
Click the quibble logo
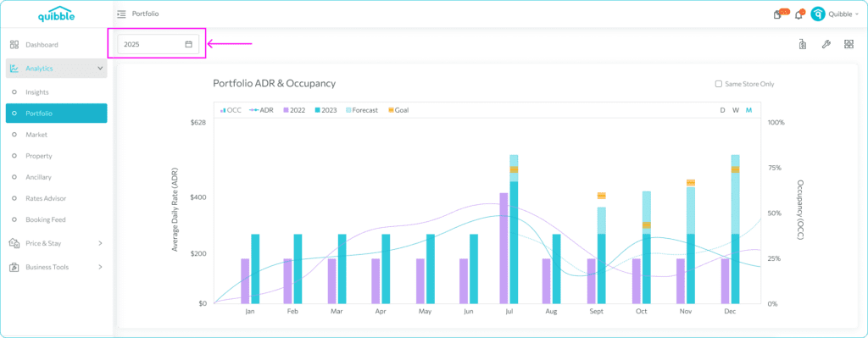tap(57, 15)
